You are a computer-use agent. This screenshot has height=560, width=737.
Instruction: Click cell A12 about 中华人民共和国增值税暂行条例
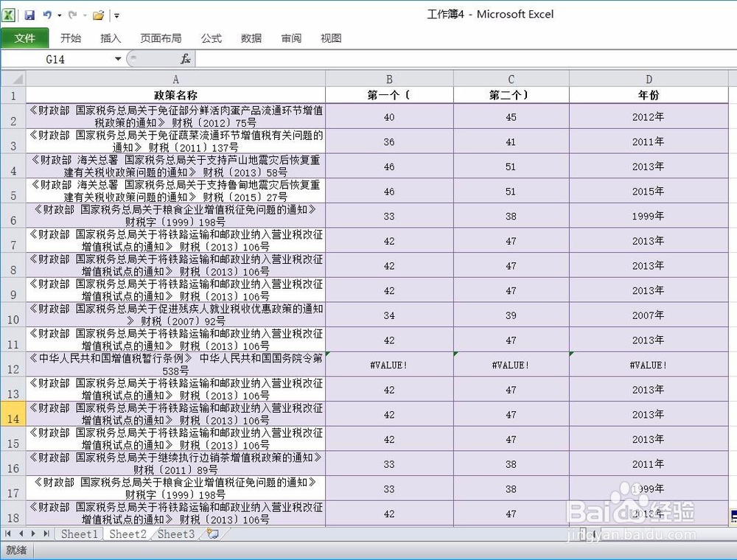(x=175, y=365)
